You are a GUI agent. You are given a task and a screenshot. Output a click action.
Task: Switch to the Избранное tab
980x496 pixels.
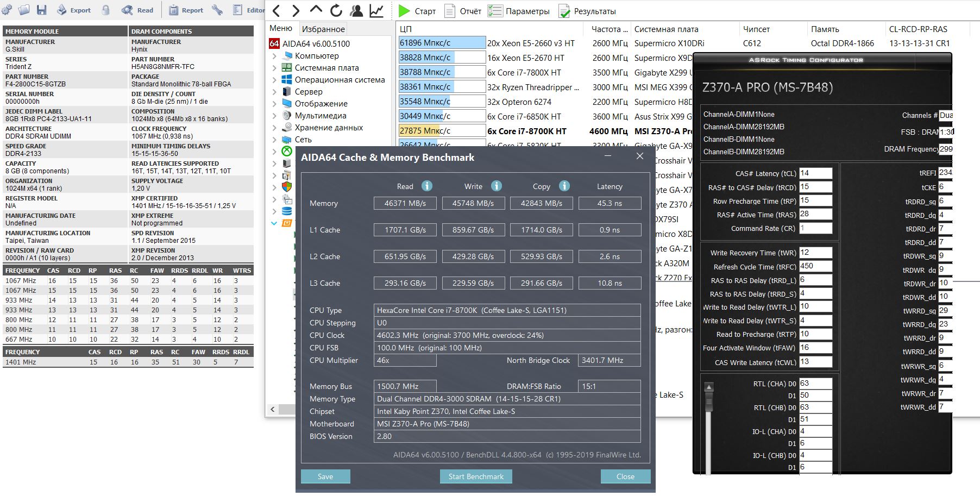tap(323, 29)
